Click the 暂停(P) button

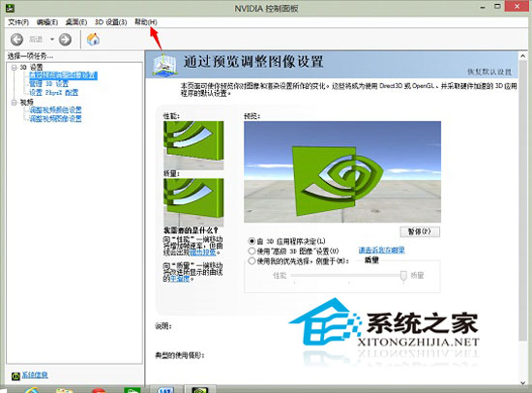click(x=420, y=231)
